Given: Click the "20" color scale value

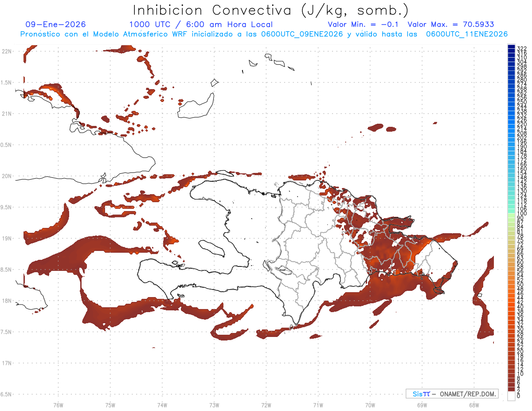Looking at the screenshot, I should coord(520,352).
